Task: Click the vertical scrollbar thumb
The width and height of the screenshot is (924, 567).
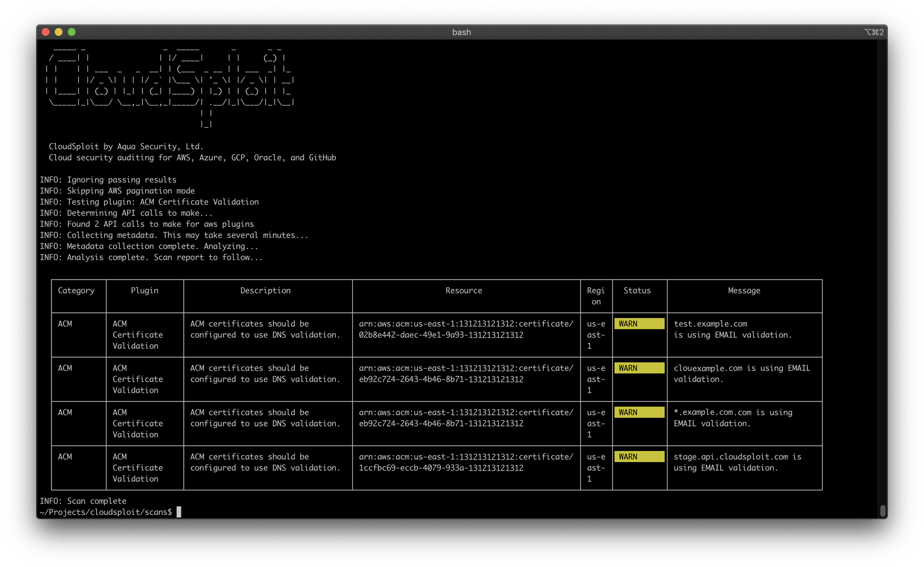Action: pyautogui.click(x=883, y=511)
